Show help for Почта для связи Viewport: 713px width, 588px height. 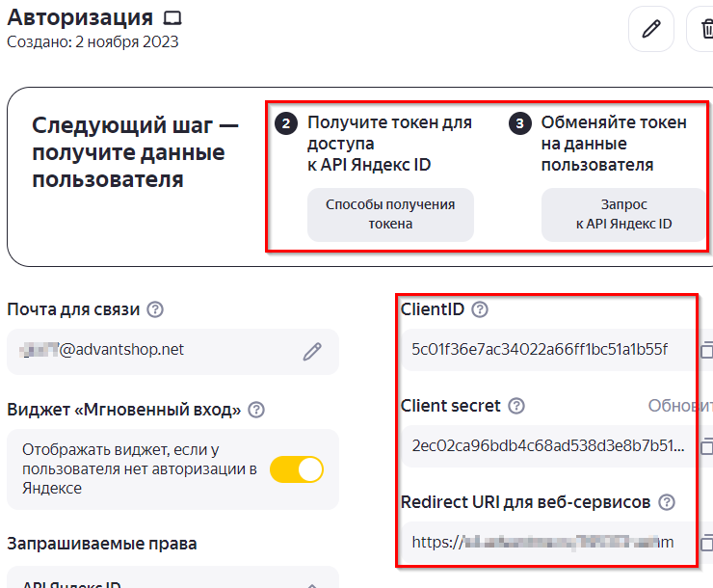coord(154,309)
